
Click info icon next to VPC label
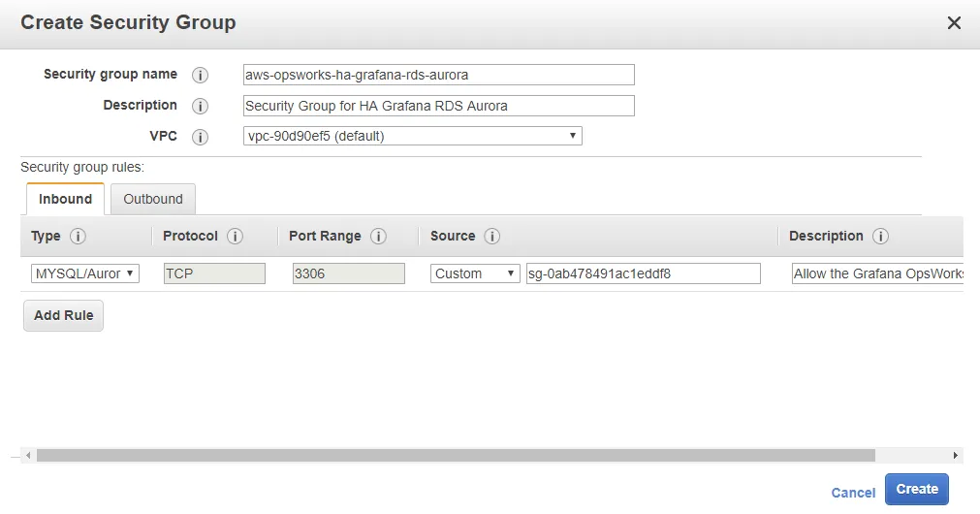201,138
